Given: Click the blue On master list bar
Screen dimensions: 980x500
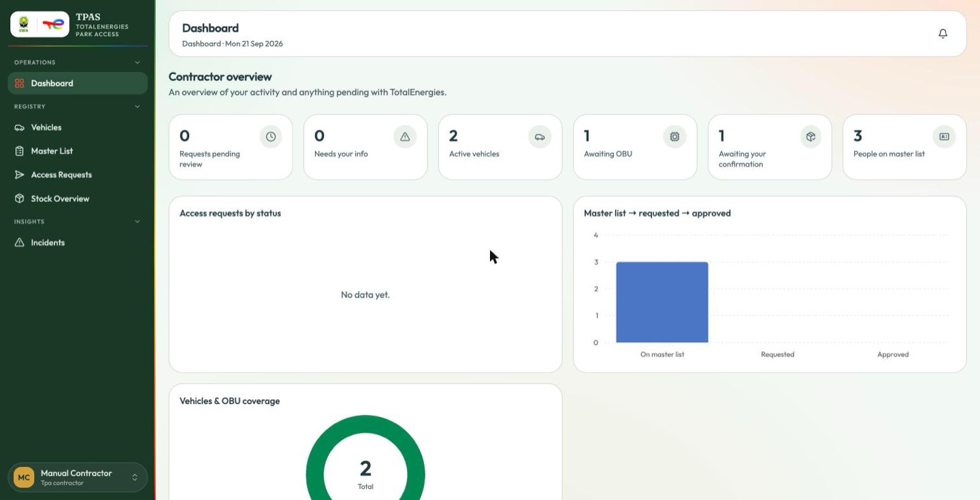Looking at the screenshot, I should [662, 302].
